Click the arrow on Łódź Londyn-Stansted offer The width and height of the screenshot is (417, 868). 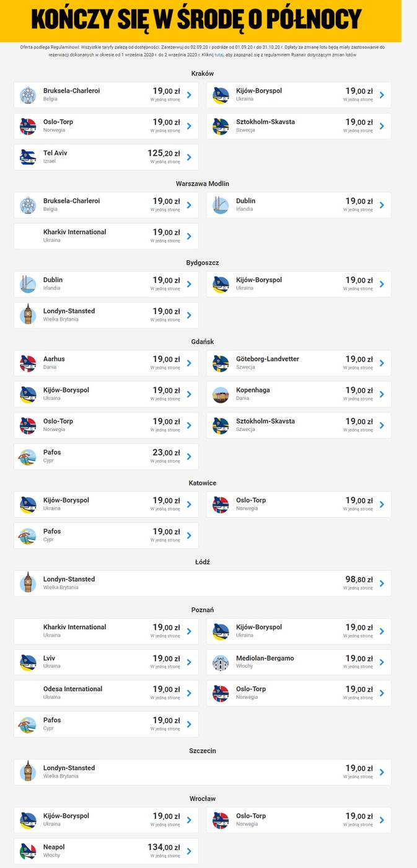[x=382, y=583]
